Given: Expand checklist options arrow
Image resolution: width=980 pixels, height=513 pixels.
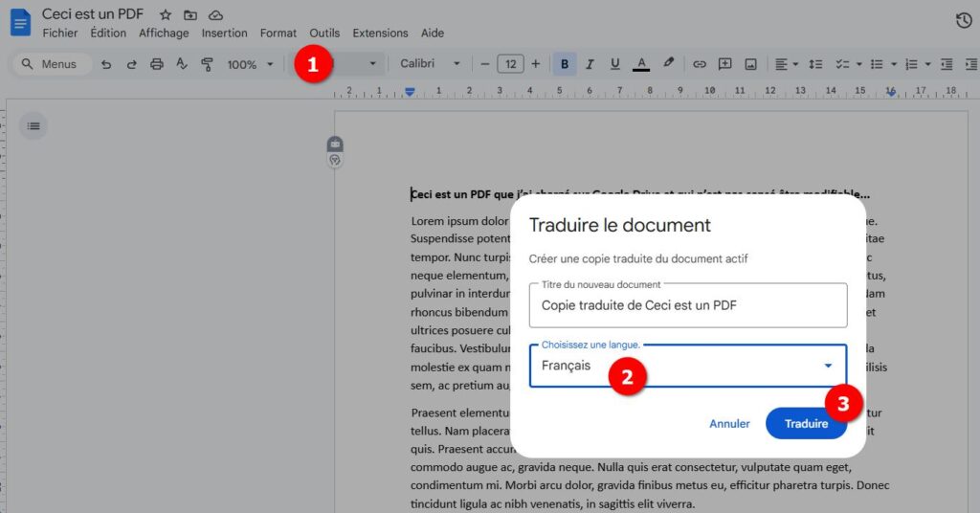Looking at the screenshot, I should tap(858, 64).
